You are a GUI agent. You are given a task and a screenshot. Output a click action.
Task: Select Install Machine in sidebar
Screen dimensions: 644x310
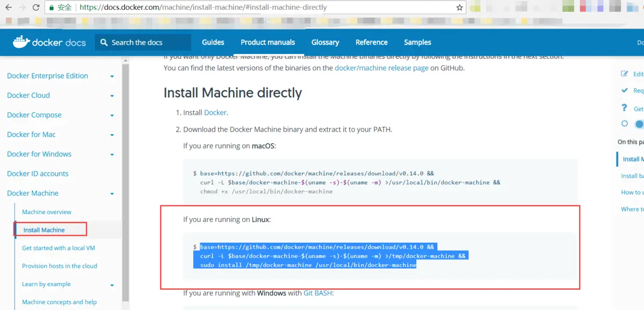click(44, 229)
